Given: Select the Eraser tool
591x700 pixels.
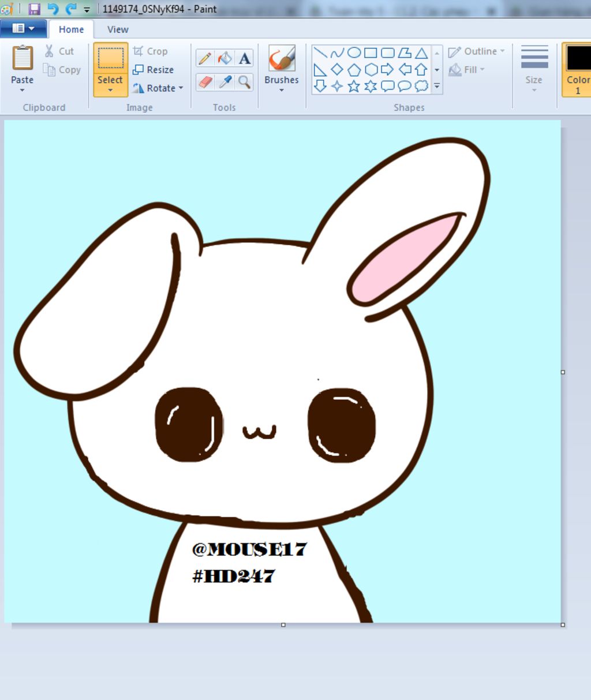Looking at the screenshot, I should click(x=204, y=82).
